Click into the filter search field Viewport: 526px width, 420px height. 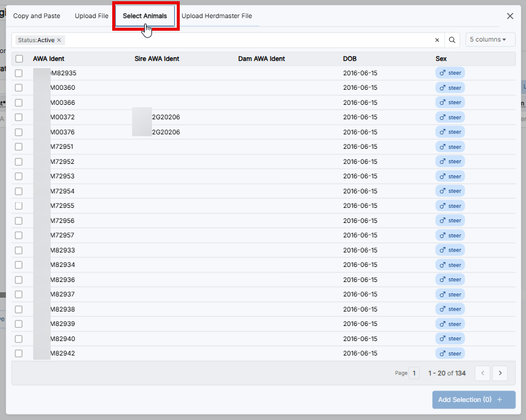tap(247, 40)
